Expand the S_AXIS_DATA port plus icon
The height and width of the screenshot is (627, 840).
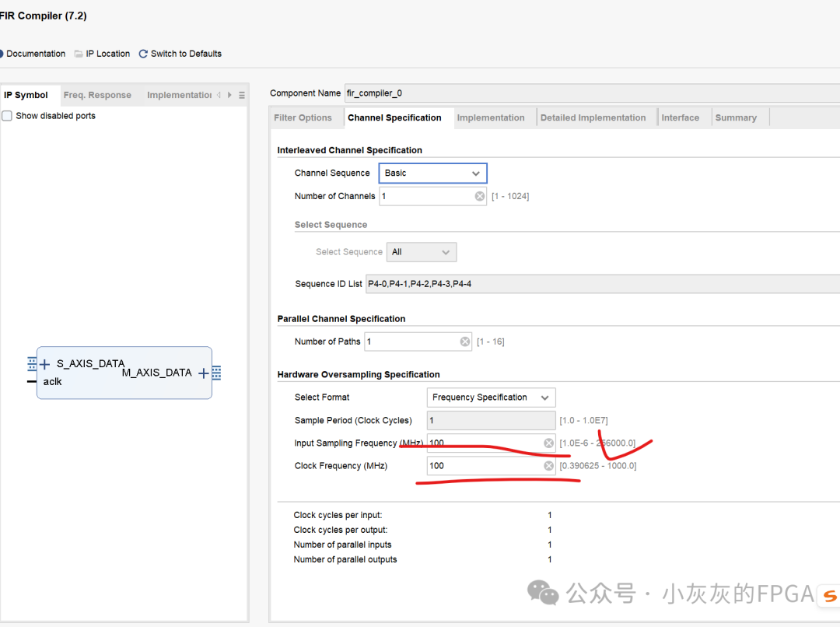pos(45,365)
